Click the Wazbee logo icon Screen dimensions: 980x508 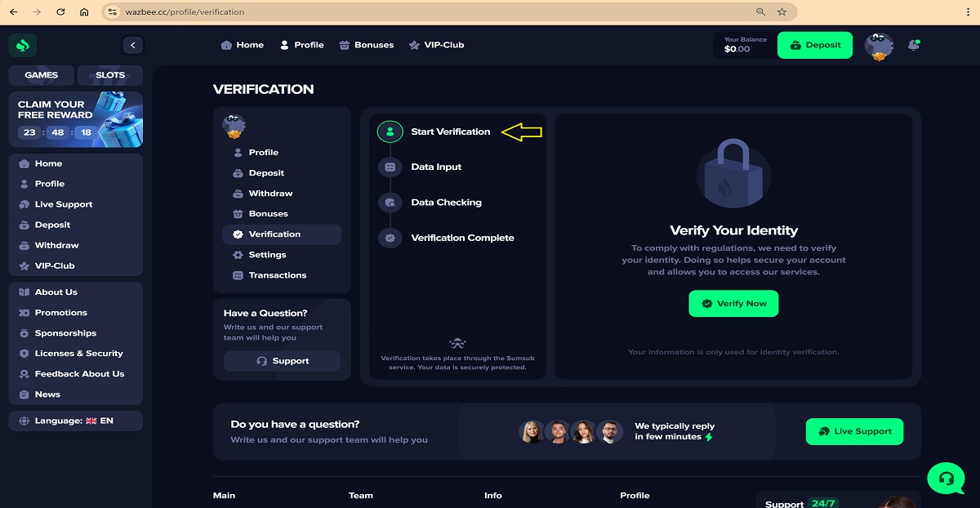[23, 46]
